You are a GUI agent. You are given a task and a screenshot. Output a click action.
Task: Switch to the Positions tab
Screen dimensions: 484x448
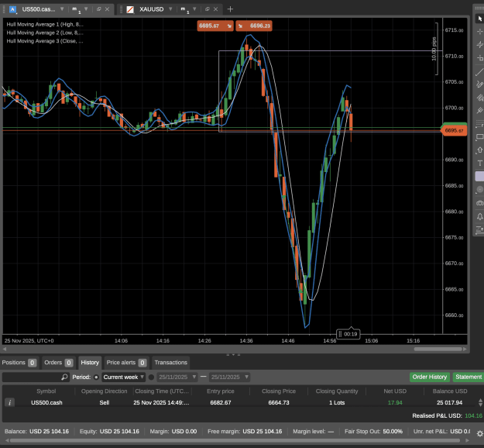19,363
